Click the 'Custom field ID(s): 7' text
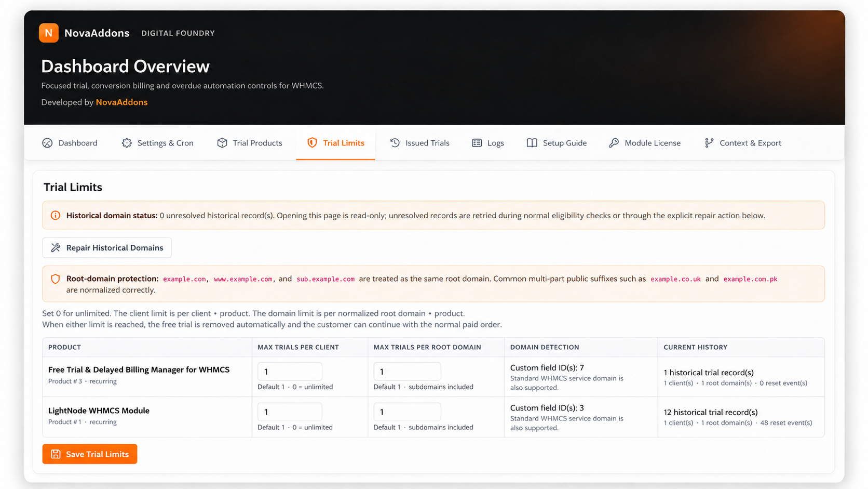The image size is (868, 489). click(x=547, y=367)
